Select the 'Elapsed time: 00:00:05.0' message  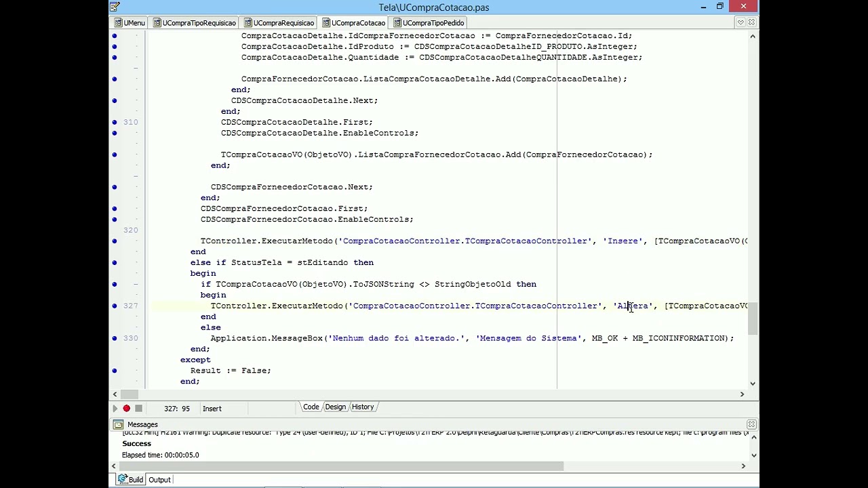click(161, 455)
